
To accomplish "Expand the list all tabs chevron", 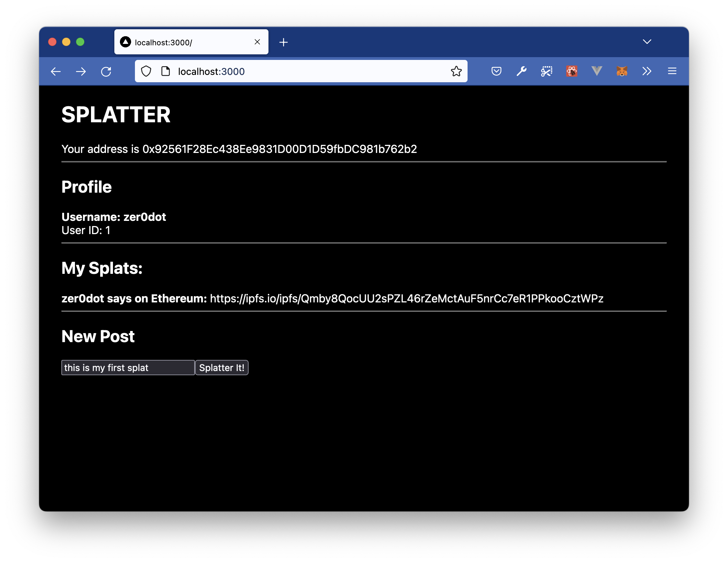I will pyautogui.click(x=647, y=41).
